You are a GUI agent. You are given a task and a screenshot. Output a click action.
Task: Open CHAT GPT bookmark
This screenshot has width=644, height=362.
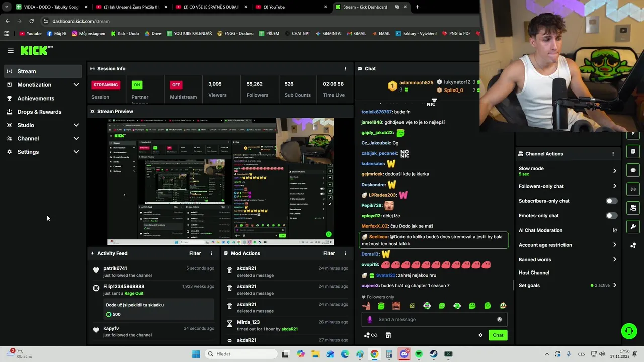[297, 34]
